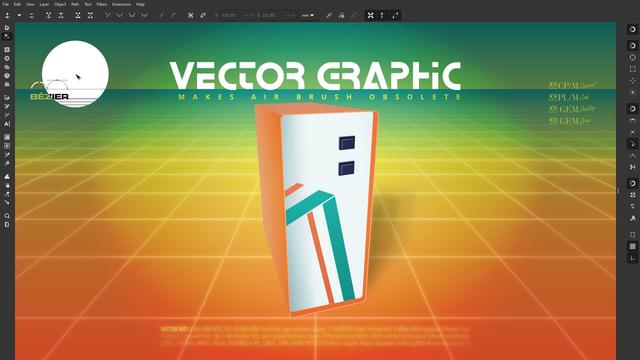Select the Node edit tool
This screenshot has width=640, height=360.
click(x=7, y=36)
